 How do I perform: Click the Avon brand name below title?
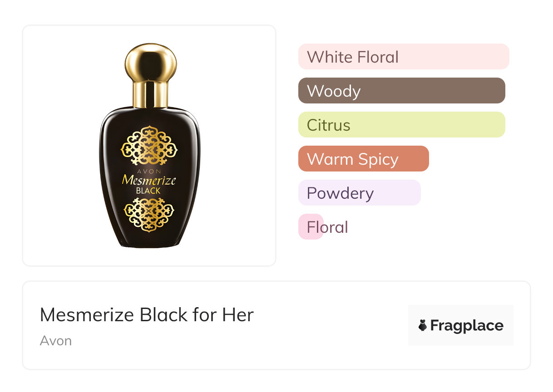[56, 341]
